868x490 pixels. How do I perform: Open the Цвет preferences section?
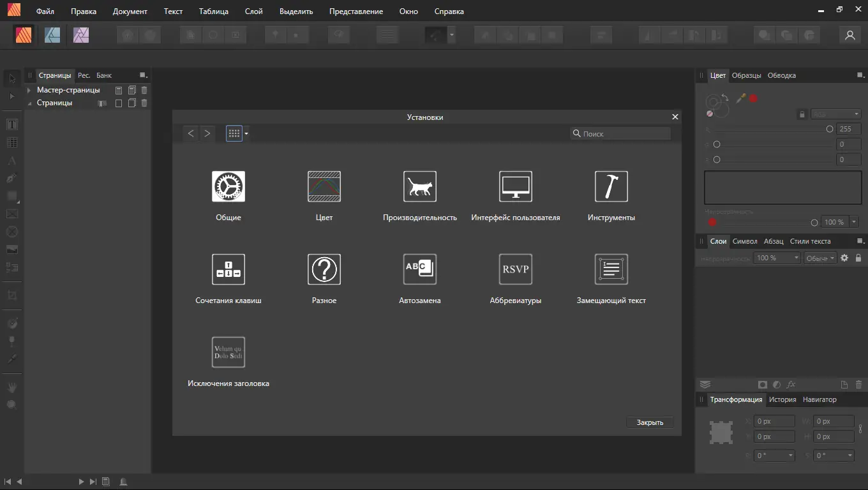pyautogui.click(x=324, y=186)
